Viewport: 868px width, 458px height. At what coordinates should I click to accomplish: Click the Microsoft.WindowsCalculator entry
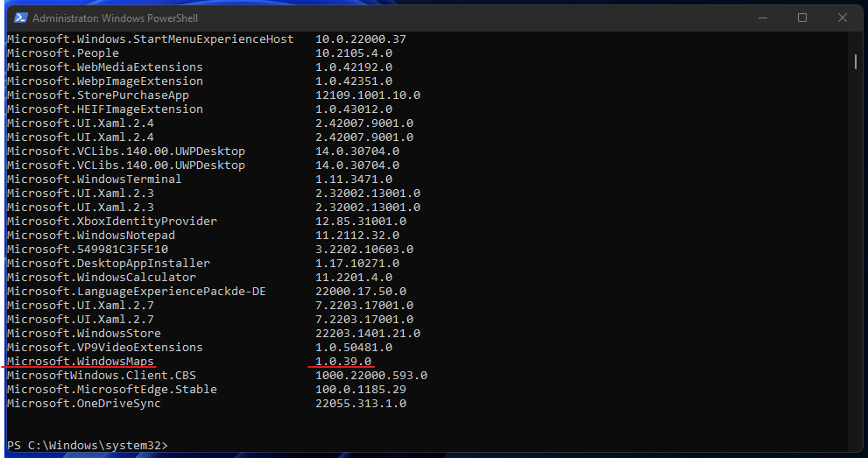coord(101,277)
